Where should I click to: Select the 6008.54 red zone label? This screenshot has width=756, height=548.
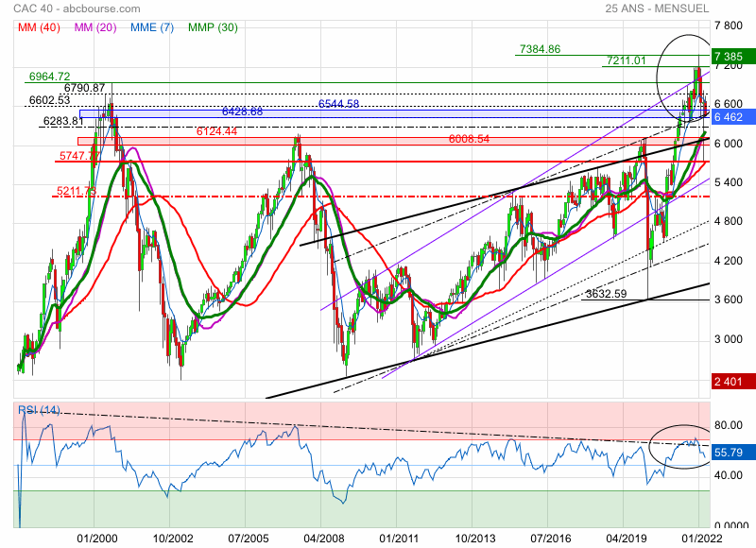(469, 139)
